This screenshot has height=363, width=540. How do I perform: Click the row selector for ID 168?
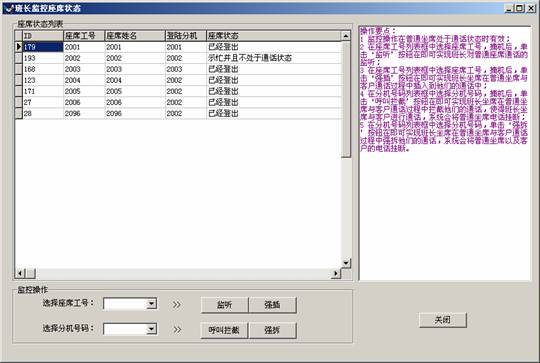coord(19,69)
